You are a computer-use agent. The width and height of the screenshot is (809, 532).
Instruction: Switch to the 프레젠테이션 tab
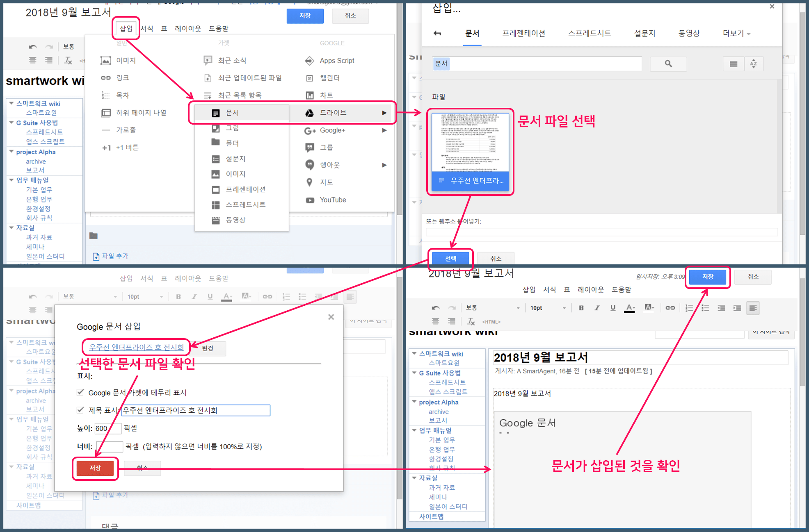(523, 33)
